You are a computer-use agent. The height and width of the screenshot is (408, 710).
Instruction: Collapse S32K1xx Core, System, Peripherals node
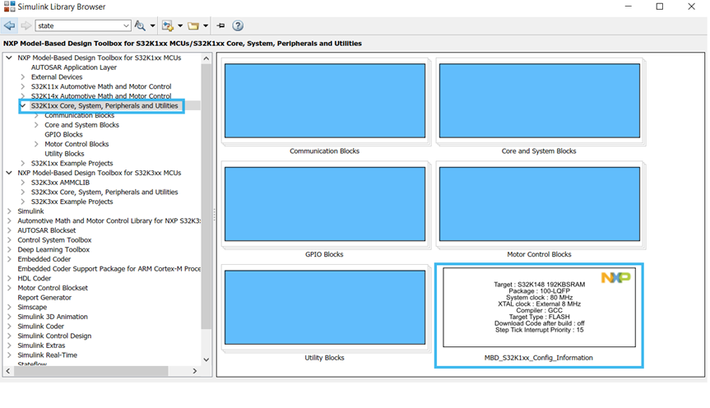pyautogui.click(x=23, y=106)
